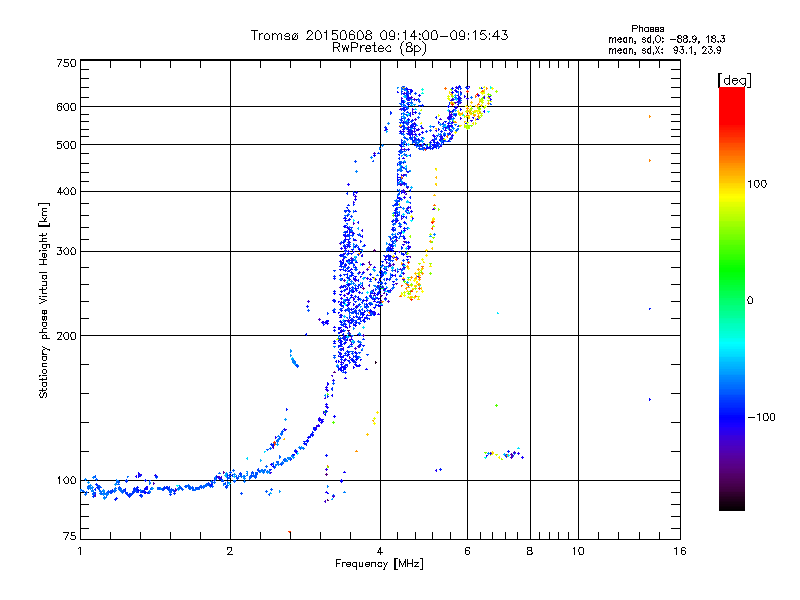Click the 'RwPretec (8p)' subtitle
800x600 pixels.
click(379, 48)
